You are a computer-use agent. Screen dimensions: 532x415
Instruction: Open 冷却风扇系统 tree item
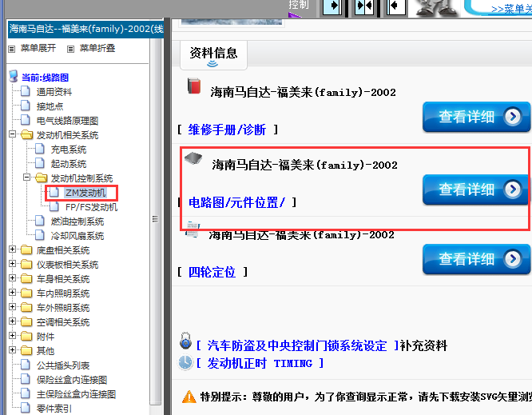coord(77,236)
